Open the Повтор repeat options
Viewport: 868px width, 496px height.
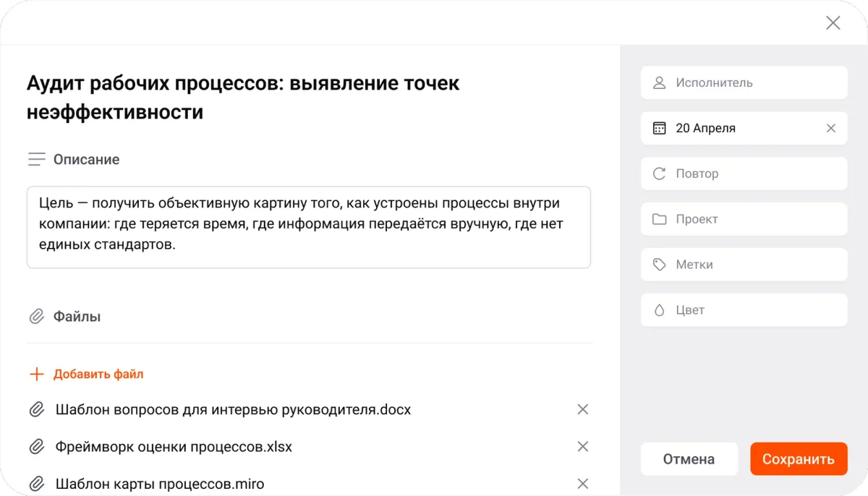(x=744, y=174)
